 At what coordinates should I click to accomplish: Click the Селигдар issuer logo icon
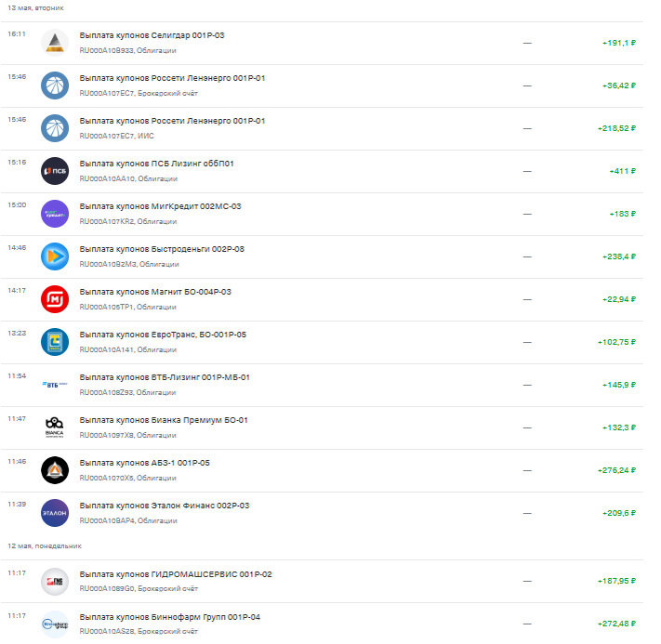[55, 43]
